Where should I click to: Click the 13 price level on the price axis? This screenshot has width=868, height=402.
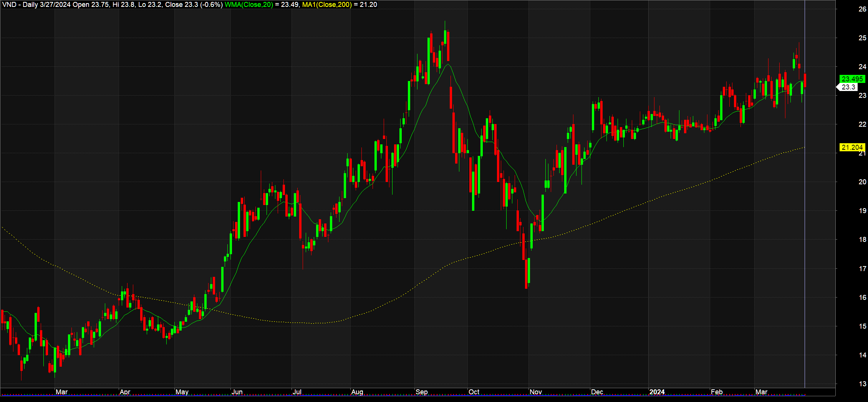(x=862, y=384)
